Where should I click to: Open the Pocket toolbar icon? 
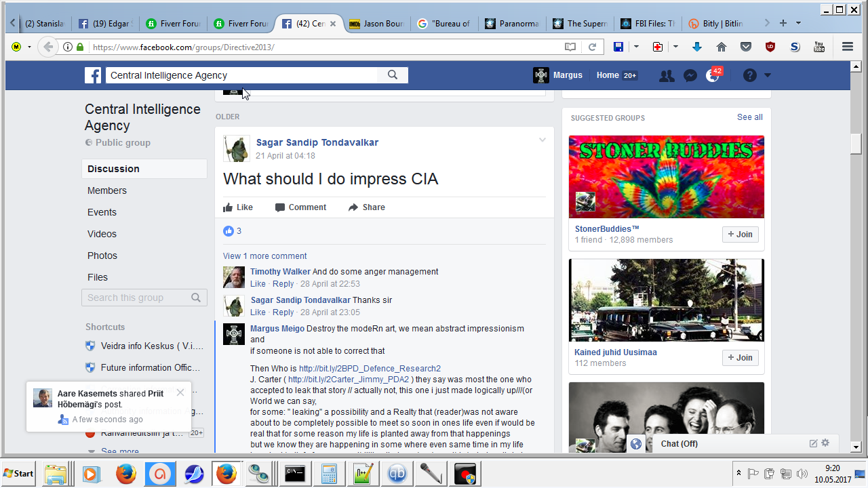[x=746, y=47]
